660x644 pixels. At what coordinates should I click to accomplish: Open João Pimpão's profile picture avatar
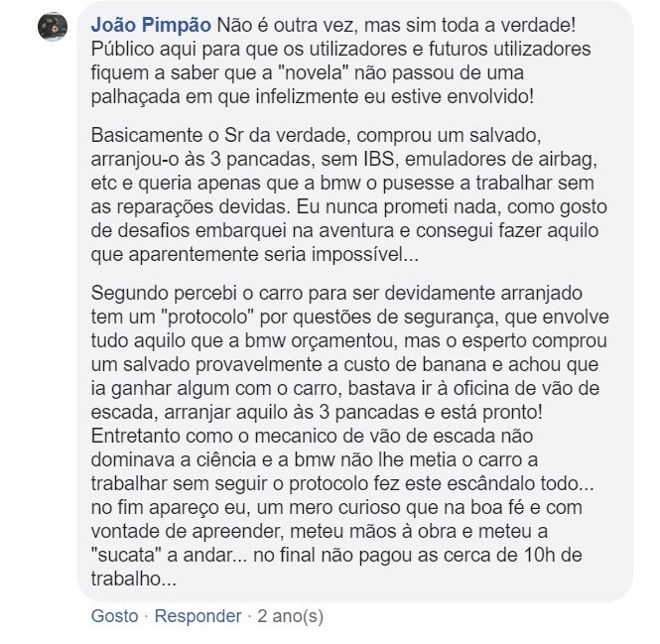click(x=53, y=26)
